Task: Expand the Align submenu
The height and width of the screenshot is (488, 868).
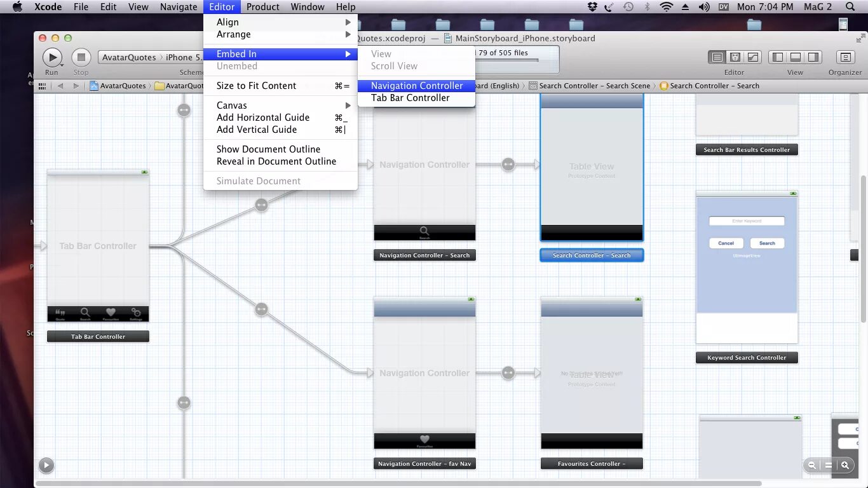Action: [x=280, y=22]
